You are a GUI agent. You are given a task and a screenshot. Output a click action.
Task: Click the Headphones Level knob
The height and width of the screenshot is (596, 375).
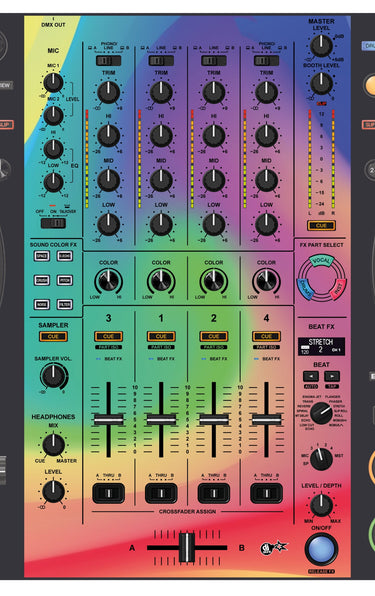[53, 491]
